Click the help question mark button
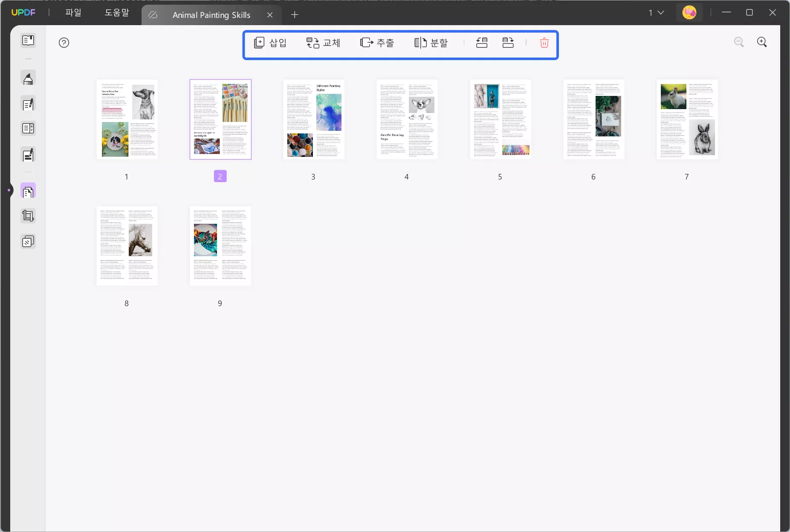 tap(64, 42)
